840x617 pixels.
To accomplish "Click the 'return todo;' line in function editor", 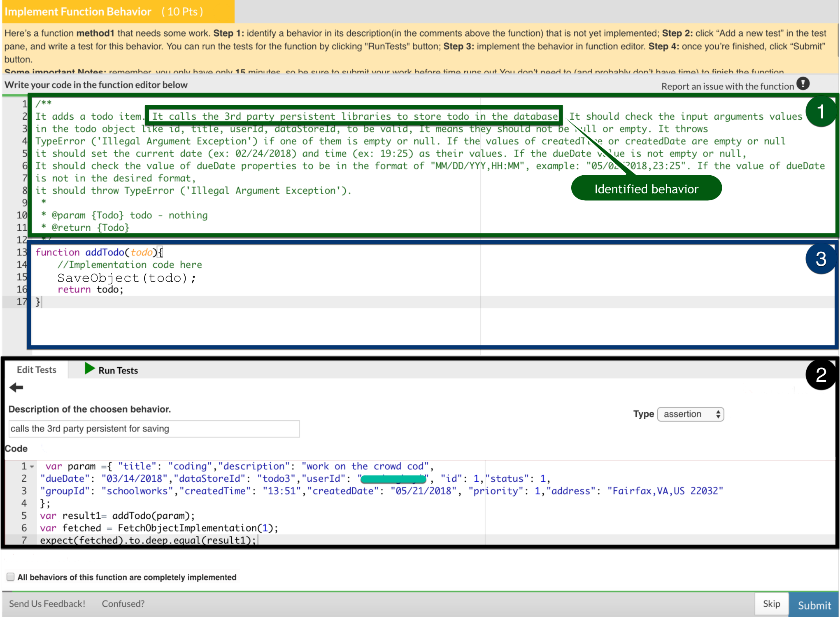I will 91,290.
